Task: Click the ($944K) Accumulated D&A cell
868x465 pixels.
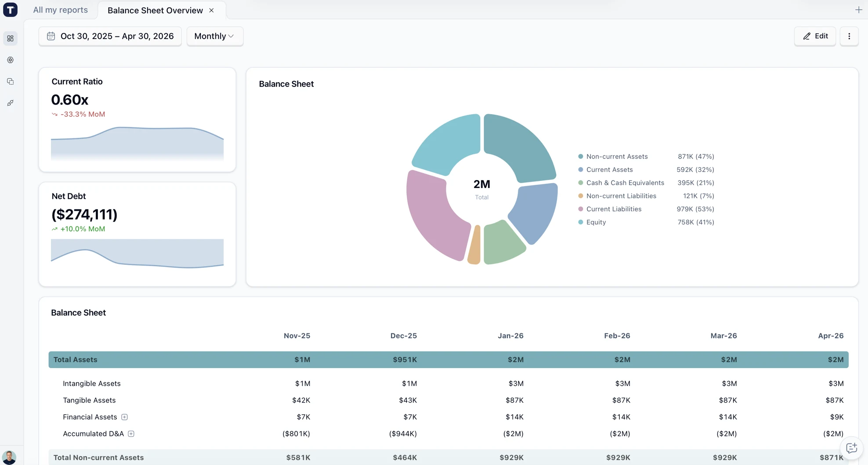Action: pyautogui.click(x=403, y=434)
